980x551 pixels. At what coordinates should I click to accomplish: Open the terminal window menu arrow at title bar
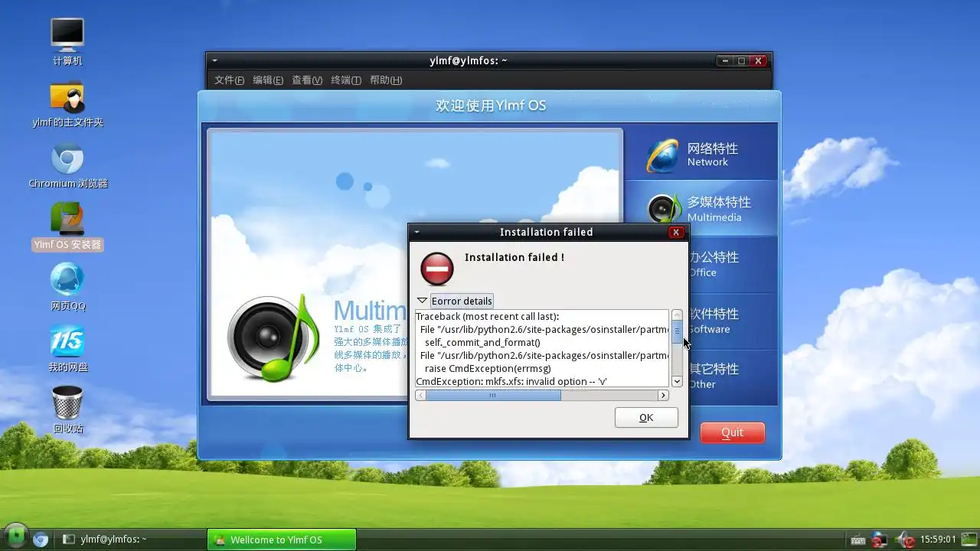(x=215, y=61)
